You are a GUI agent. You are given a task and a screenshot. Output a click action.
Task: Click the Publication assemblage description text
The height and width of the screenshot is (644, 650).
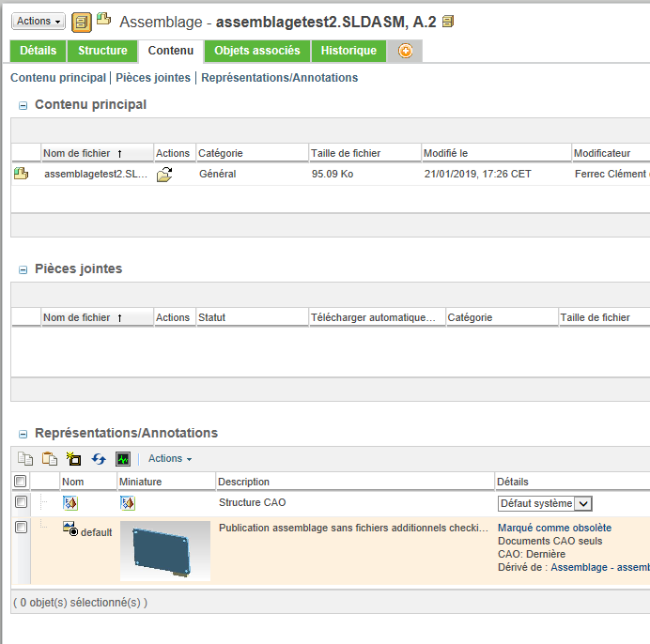(x=353, y=528)
